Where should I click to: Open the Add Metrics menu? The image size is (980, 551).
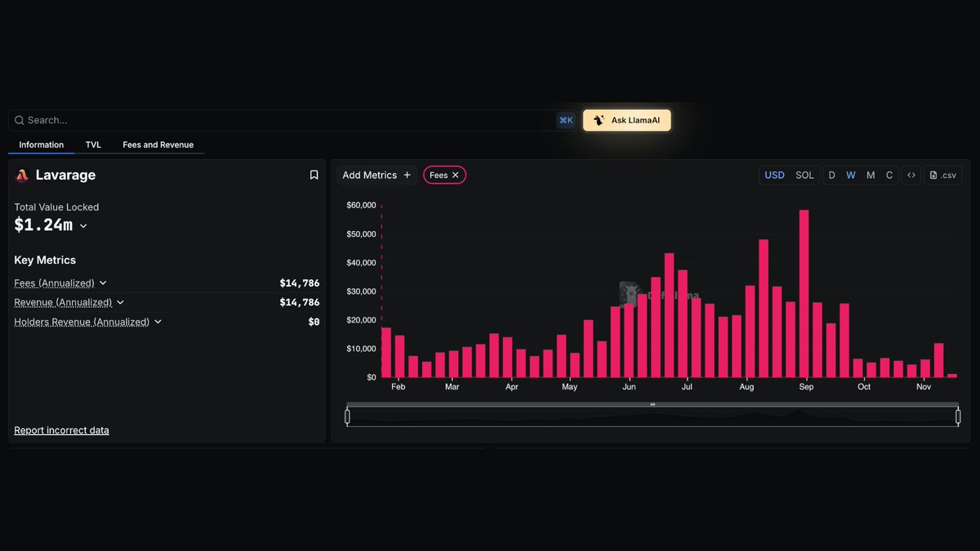pyautogui.click(x=376, y=175)
